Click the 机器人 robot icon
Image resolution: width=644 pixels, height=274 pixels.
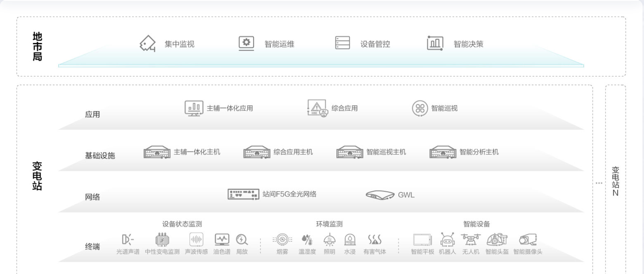pyautogui.click(x=447, y=240)
